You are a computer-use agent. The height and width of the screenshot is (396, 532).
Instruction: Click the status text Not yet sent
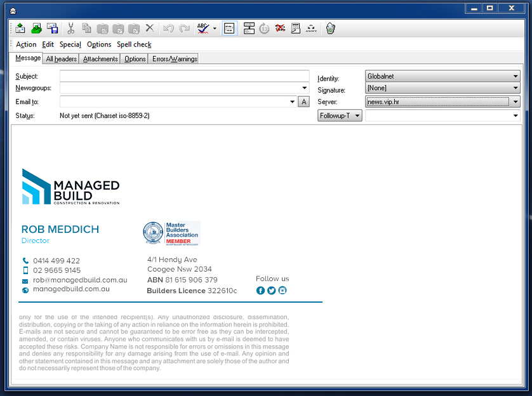[x=105, y=115]
